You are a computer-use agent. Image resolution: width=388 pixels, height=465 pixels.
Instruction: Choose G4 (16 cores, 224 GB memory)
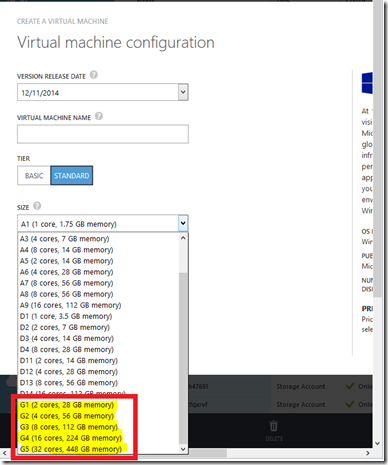98,438
